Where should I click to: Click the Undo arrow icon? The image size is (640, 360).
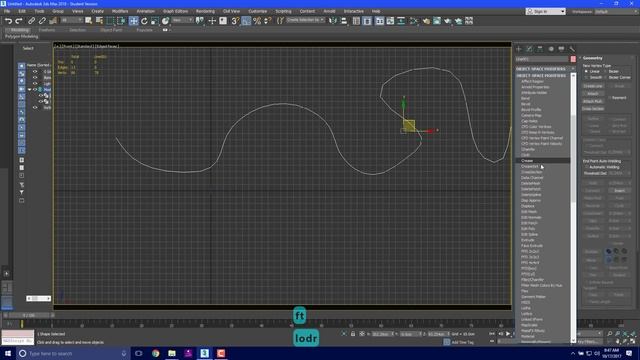[x=8, y=21]
